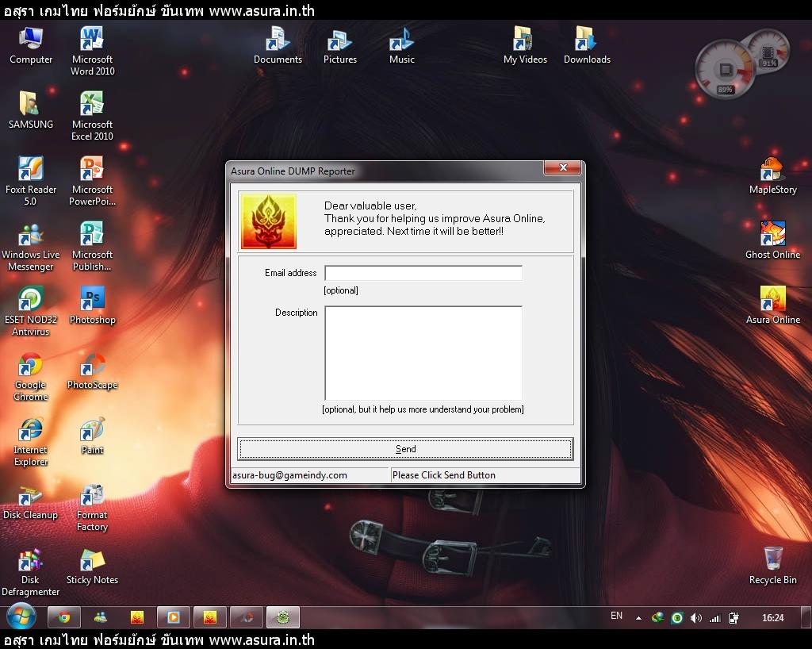Select the Format Factory shortcut
Image resolution: width=812 pixels, height=649 pixels.
point(92,506)
